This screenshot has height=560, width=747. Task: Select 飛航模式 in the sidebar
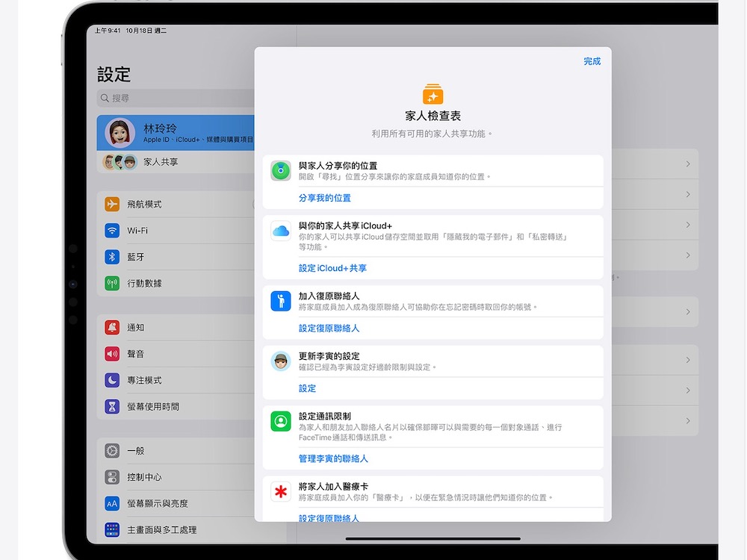click(x=176, y=205)
